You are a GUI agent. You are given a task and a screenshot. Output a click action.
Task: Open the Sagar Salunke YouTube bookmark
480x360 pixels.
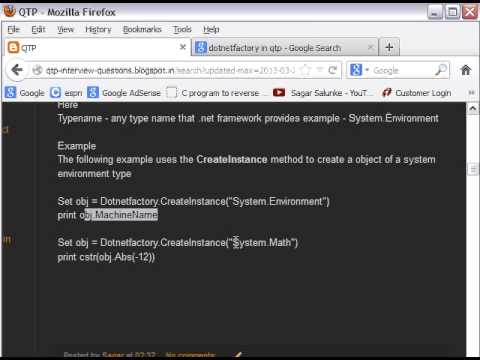(x=322, y=93)
